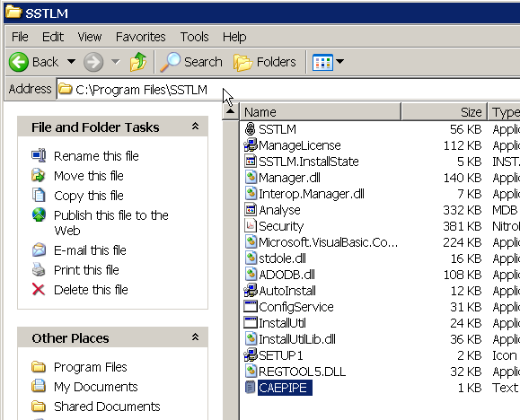Image resolution: width=520 pixels, height=420 pixels.
Task: Collapse the Other Places panel
Action: pos(195,337)
